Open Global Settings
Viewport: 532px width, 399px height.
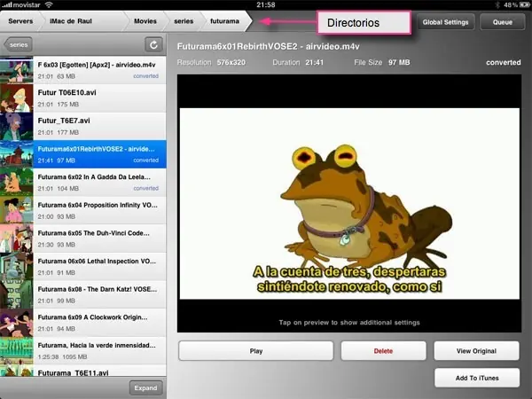tap(445, 22)
